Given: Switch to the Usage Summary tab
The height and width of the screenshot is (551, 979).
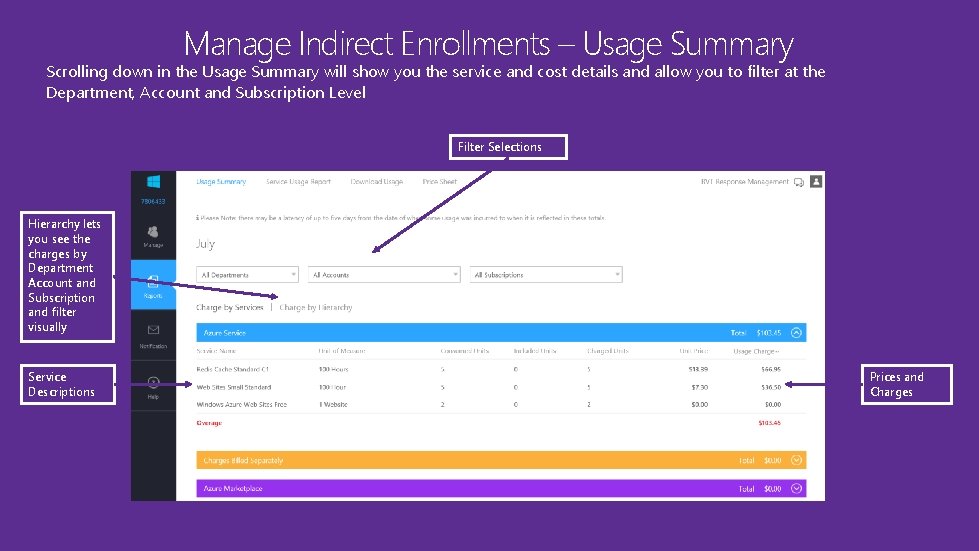Looking at the screenshot, I should point(221,182).
